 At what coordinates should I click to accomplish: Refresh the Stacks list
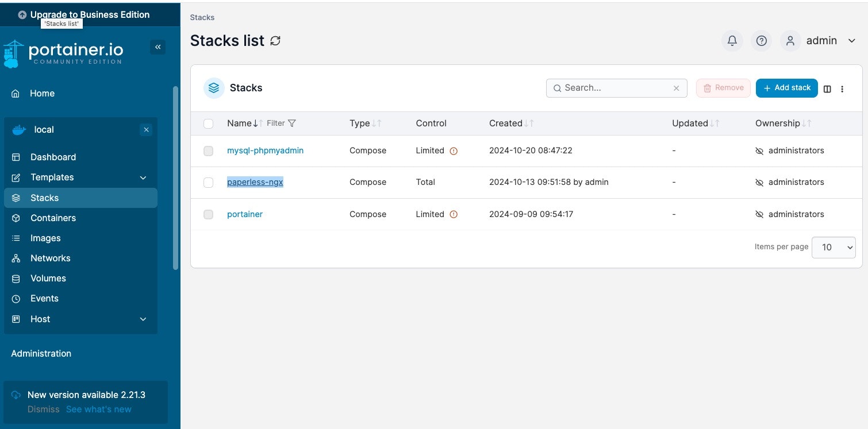tap(276, 41)
